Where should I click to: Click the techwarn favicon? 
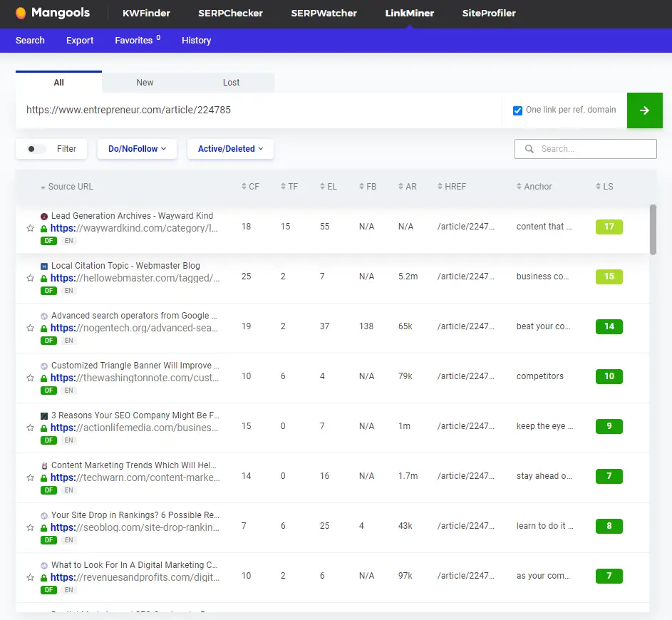point(44,466)
